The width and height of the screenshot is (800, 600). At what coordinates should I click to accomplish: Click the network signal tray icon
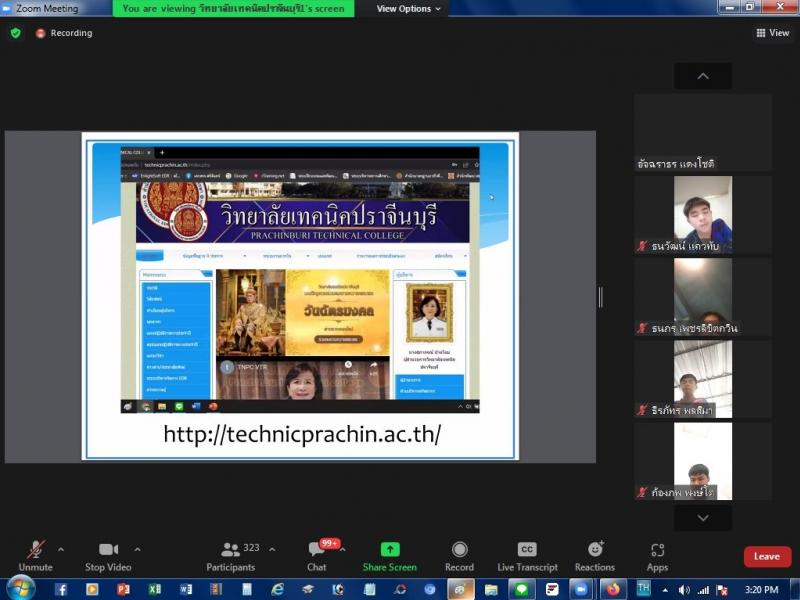click(x=704, y=590)
